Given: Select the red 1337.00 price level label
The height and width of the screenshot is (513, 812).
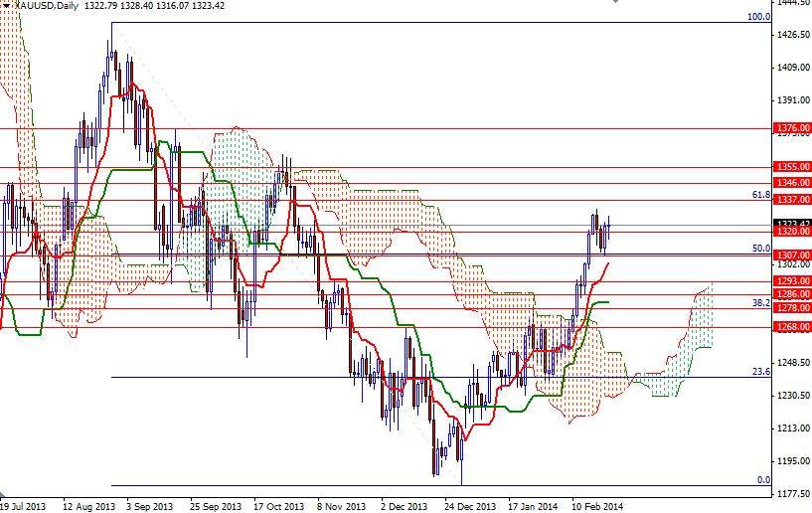Looking at the screenshot, I should click(792, 199).
